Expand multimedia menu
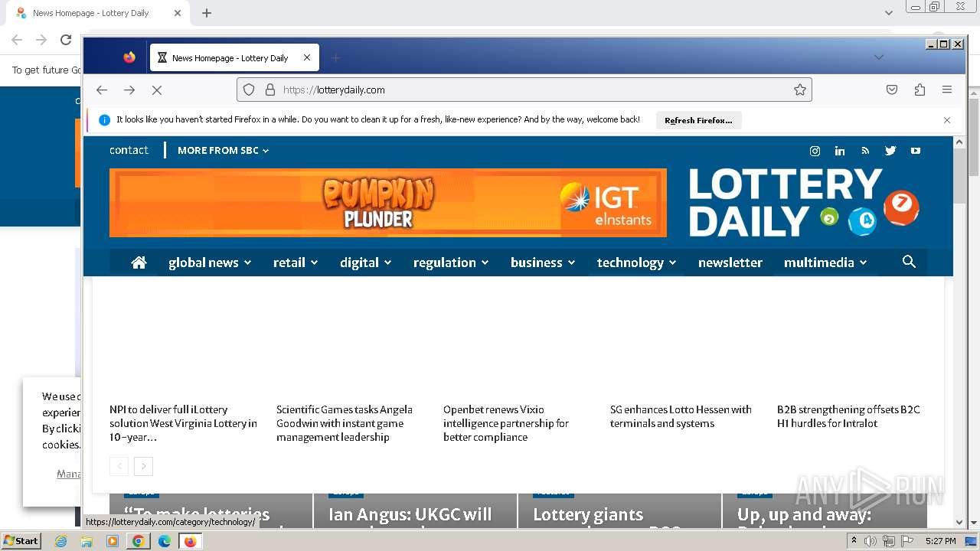This screenshot has height=551, width=980. pyautogui.click(x=825, y=262)
